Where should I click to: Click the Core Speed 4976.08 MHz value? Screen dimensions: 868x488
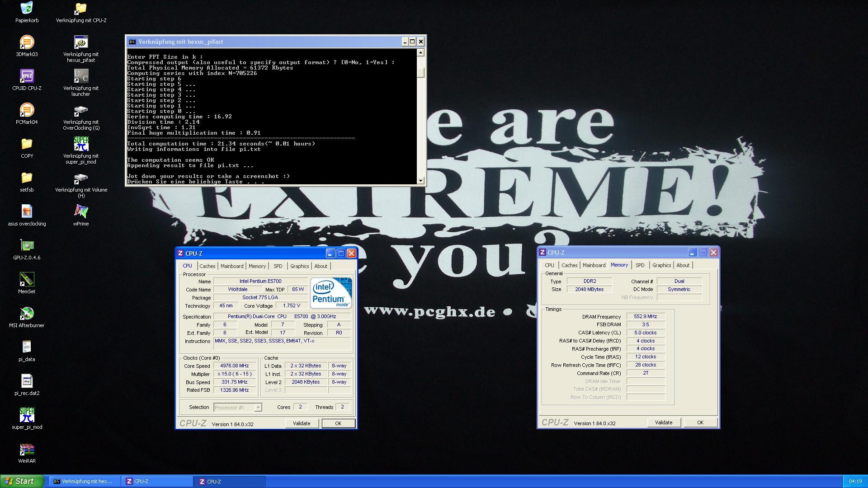coord(234,366)
